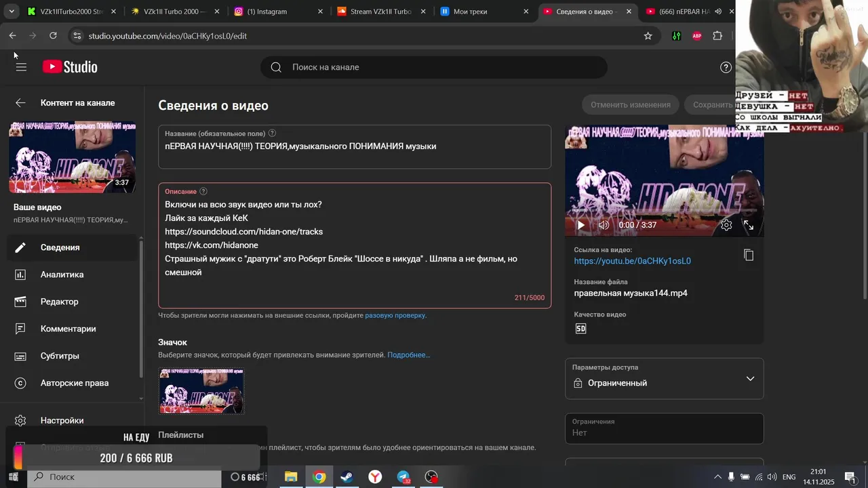Click the Отменить изменения button
This screenshot has width=868, height=488.
630,105
